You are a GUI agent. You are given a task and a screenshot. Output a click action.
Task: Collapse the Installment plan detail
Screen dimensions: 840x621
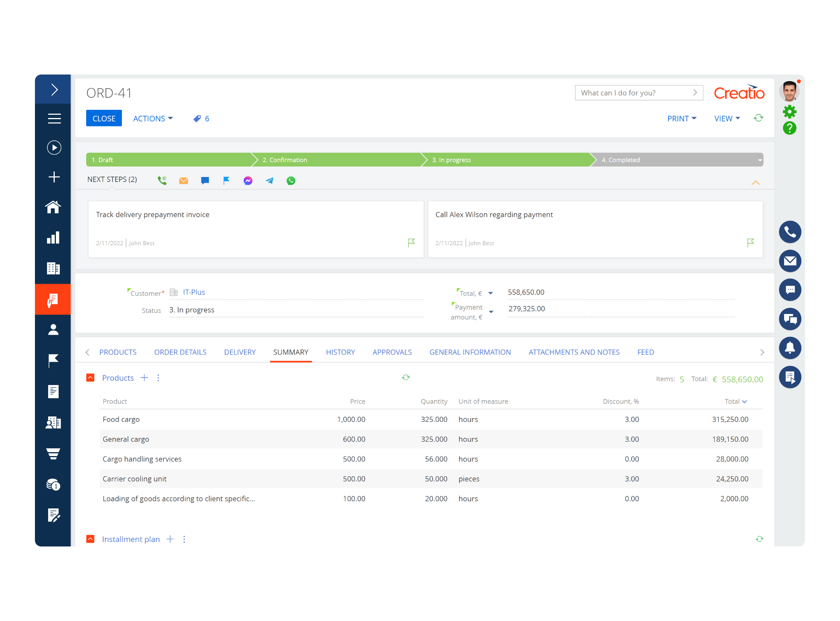click(90, 539)
